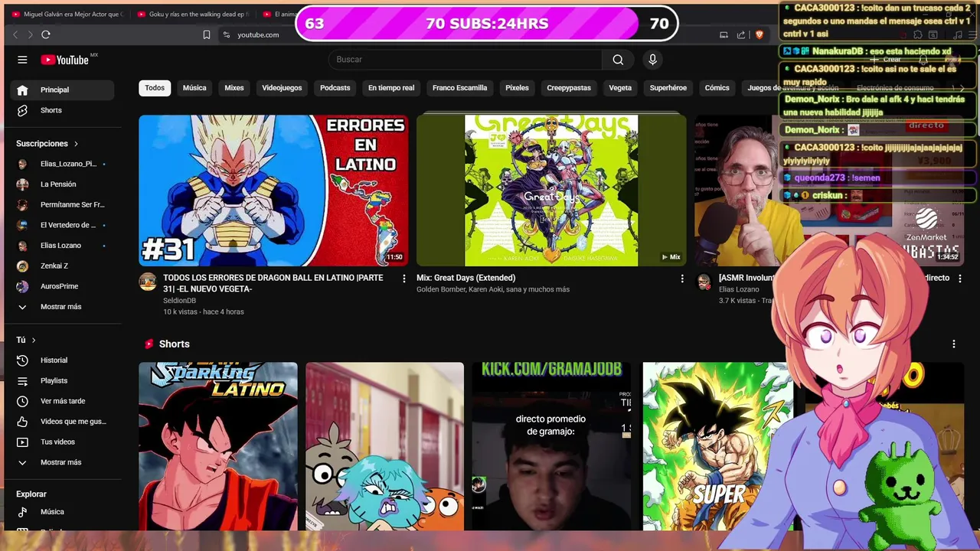
Task: Select the Creepypastas filter chip
Action: pos(569,88)
